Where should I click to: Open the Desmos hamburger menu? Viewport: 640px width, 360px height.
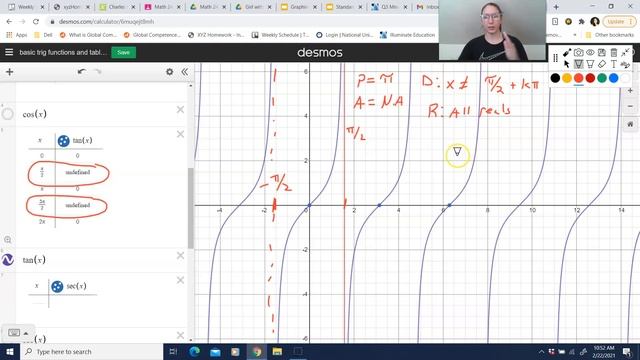9,52
